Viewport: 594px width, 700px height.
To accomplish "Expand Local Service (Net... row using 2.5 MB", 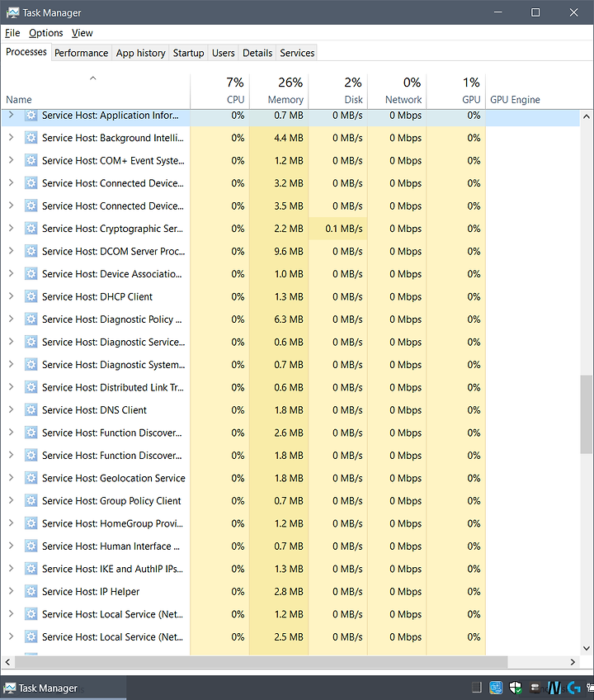I will point(12,636).
